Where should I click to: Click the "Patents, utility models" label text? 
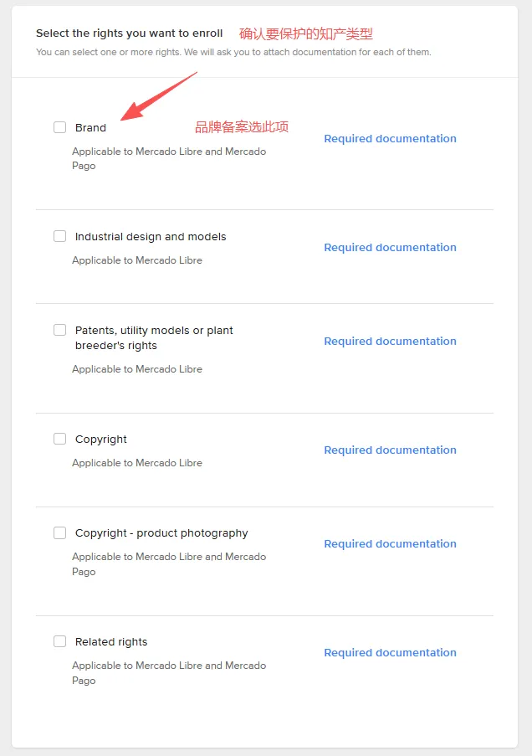click(154, 331)
